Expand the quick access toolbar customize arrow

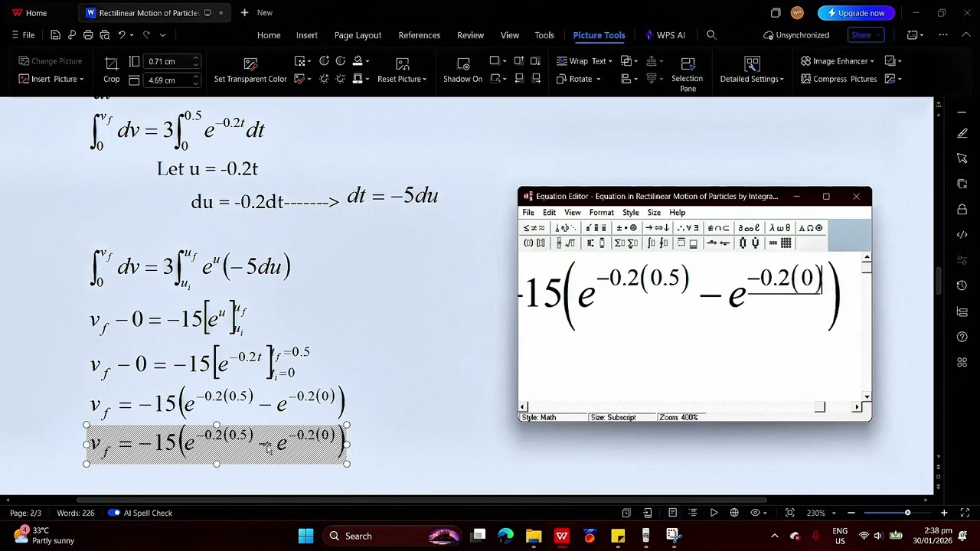pyautogui.click(x=162, y=35)
